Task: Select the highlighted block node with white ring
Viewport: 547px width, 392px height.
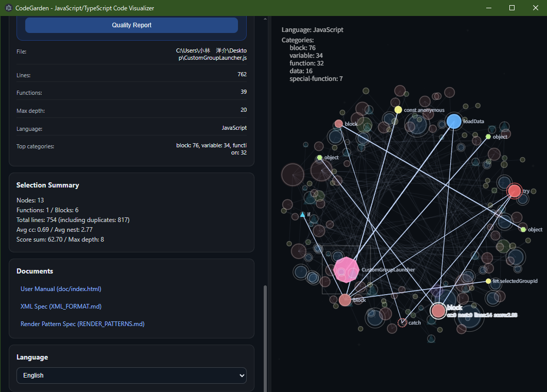Action: [x=438, y=311]
